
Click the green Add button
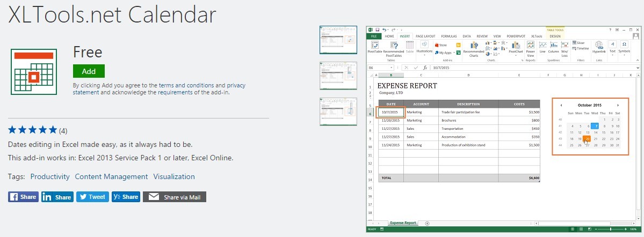pyautogui.click(x=89, y=71)
